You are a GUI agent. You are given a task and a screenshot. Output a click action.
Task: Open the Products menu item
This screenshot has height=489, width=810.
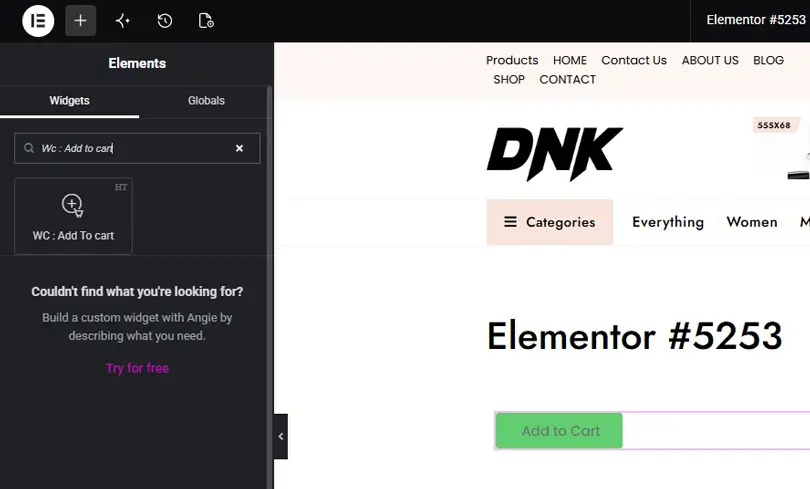coord(512,60)
